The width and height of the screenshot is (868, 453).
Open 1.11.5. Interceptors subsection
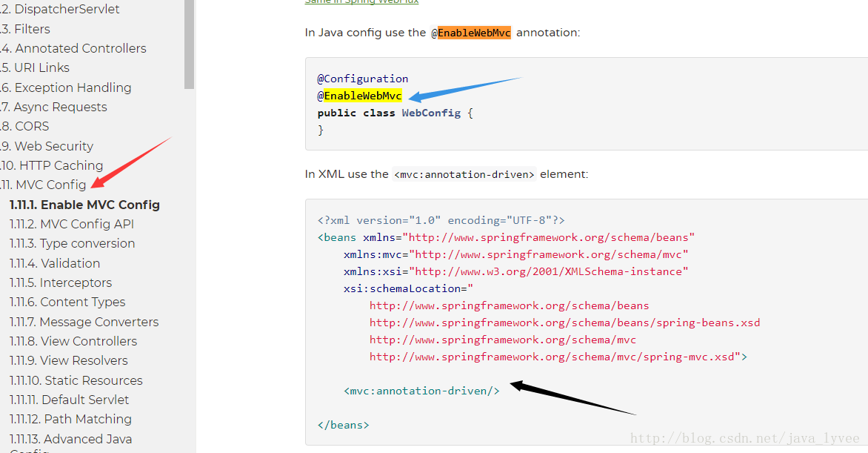coord(61,282)
